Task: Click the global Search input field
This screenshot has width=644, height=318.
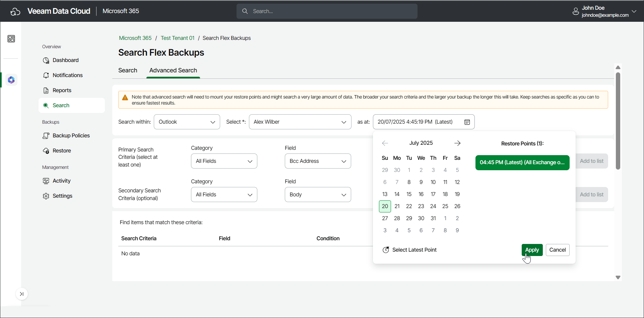Action: coord(327,11)
